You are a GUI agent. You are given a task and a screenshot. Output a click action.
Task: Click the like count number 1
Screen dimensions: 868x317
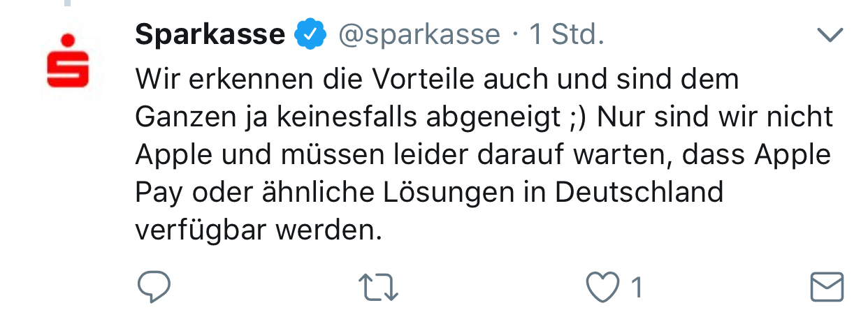pyautogui.click(x=636, y=287)
